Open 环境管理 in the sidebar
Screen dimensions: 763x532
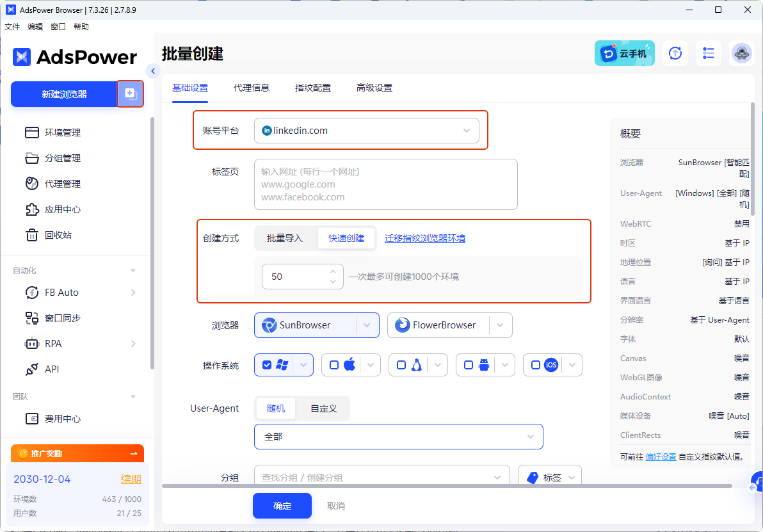(x=62, y=133)
